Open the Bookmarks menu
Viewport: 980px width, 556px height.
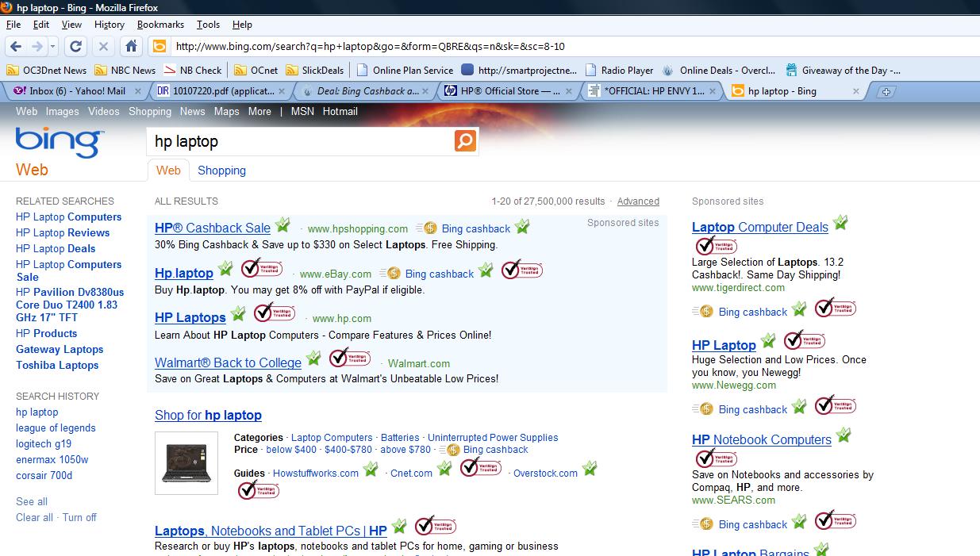coord(160,25)
